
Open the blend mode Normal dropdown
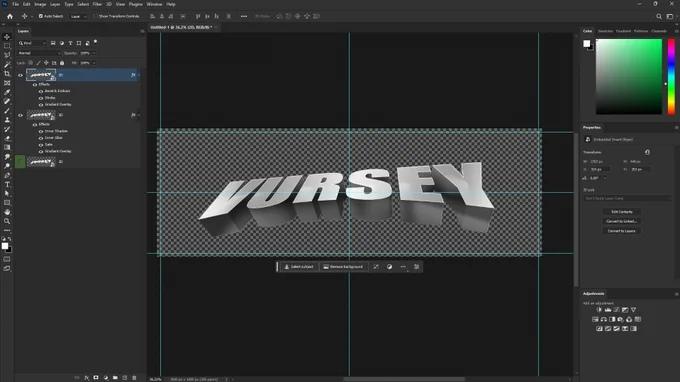point(39,53)
